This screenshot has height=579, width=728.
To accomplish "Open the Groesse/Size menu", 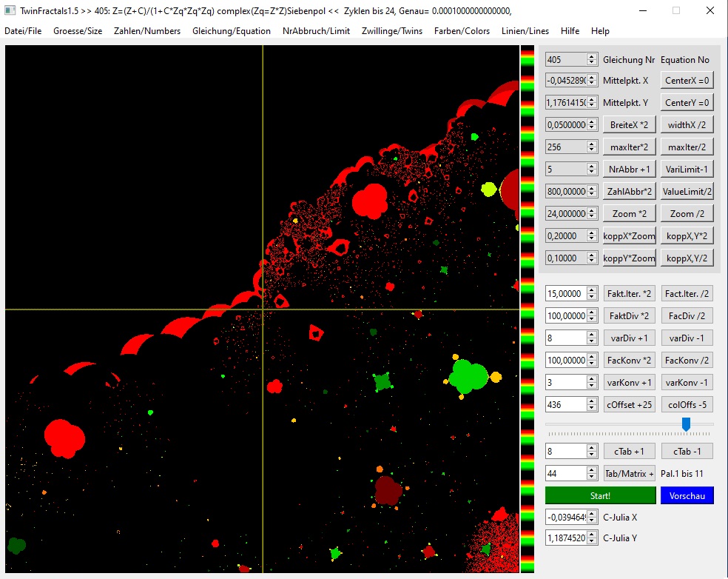I will 78,31.
